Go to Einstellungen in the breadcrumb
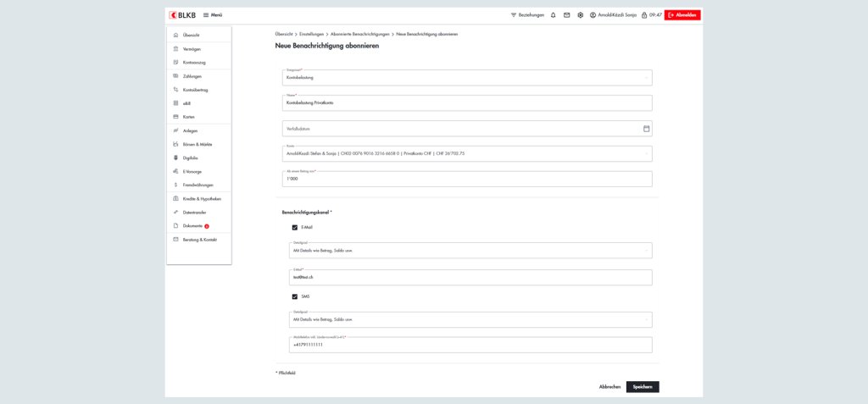The image size is (868, 404). click(311, 35)
